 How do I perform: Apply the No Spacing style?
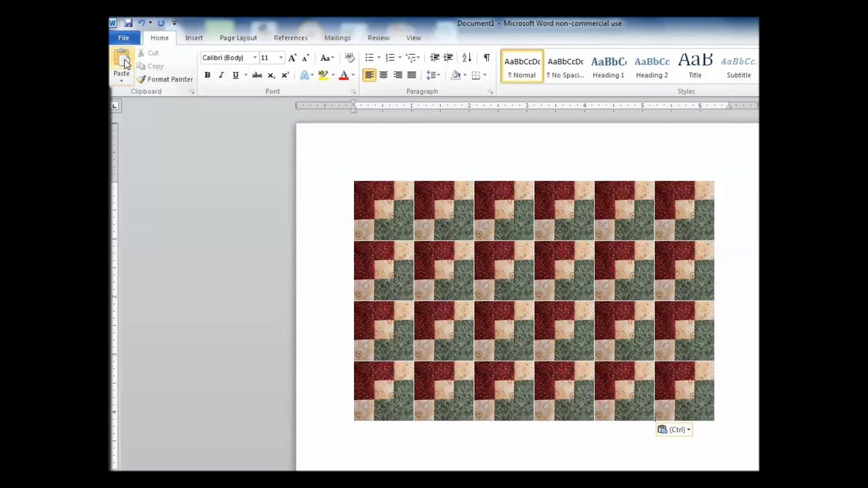(x=565, y=66)
